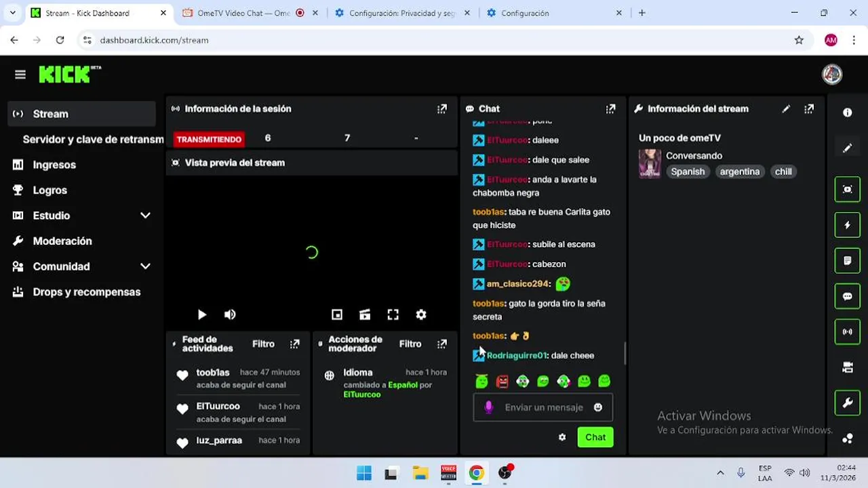This screenshot has width=868, height=488.
Task: Open chat settings gear
Action: [x=562, y=437]
